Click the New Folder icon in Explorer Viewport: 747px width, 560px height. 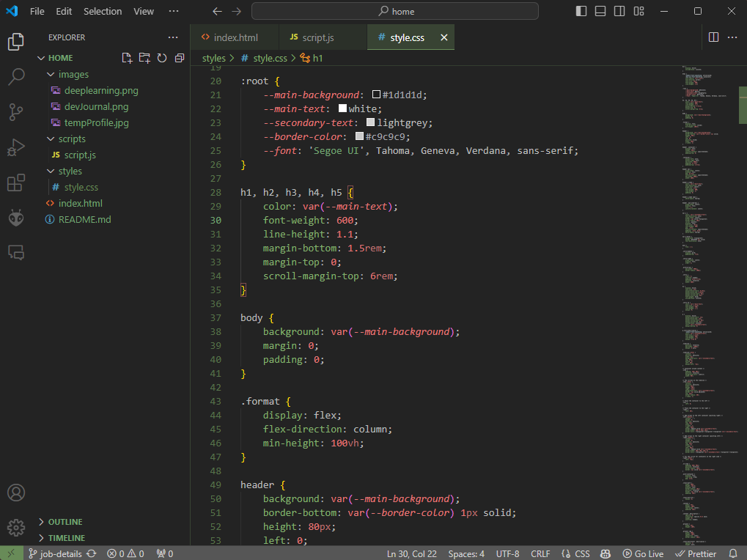(144, 58)
